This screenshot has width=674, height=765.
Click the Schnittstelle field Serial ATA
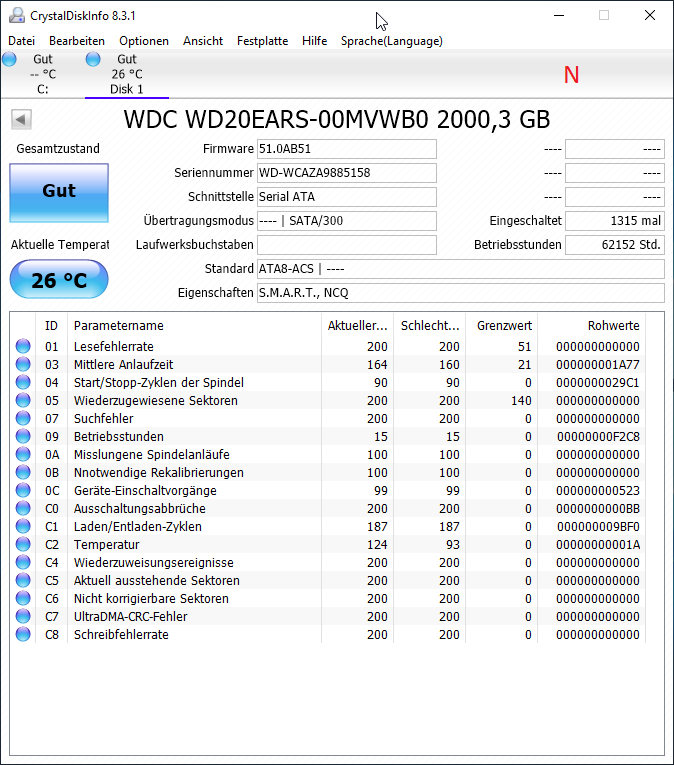point(347,197)
